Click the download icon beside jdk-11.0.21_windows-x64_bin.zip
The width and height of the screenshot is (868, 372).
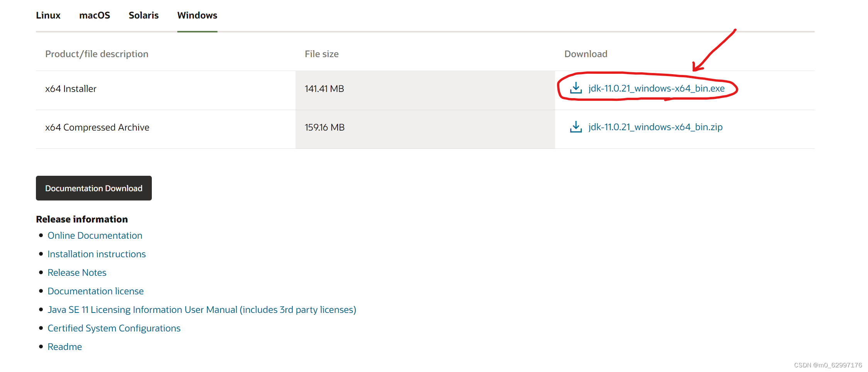tap(576, 127)
